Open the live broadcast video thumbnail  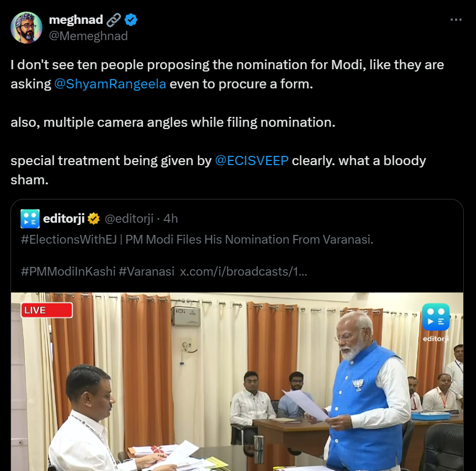tap(237, 381)
